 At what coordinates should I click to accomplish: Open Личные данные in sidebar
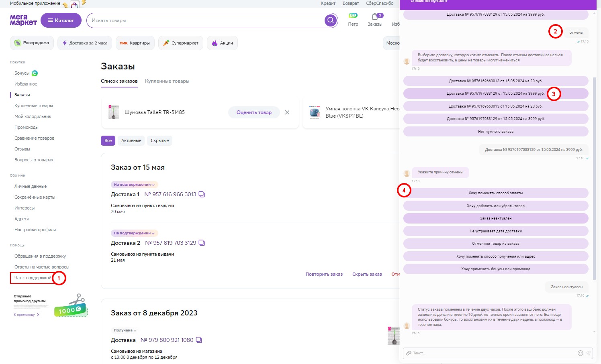pos(31,186)
